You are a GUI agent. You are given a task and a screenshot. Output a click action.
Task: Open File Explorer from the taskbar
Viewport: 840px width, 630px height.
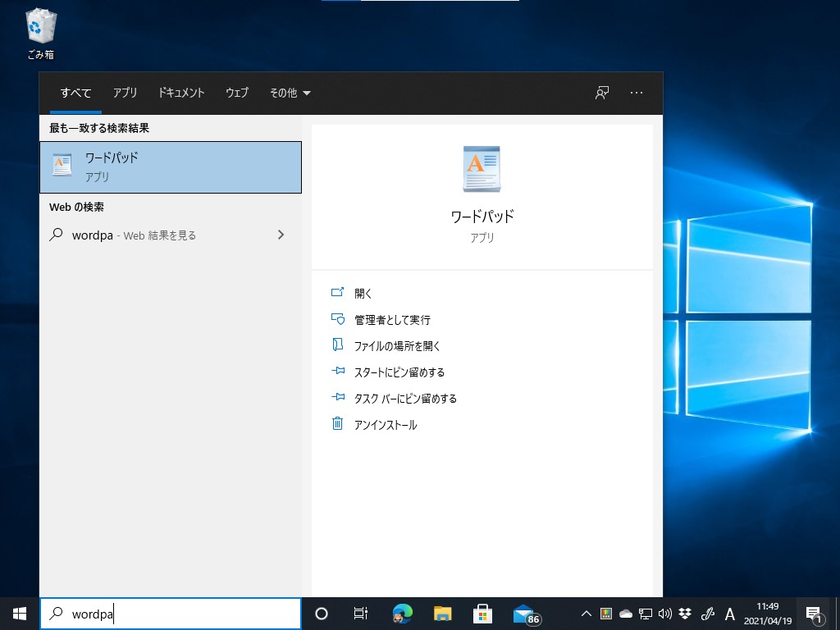click(442, 614)
